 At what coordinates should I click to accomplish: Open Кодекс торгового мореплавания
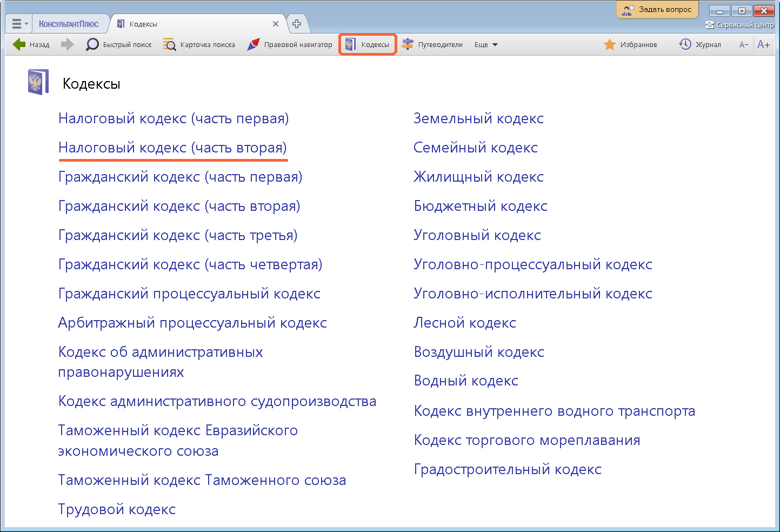point(527,440)
